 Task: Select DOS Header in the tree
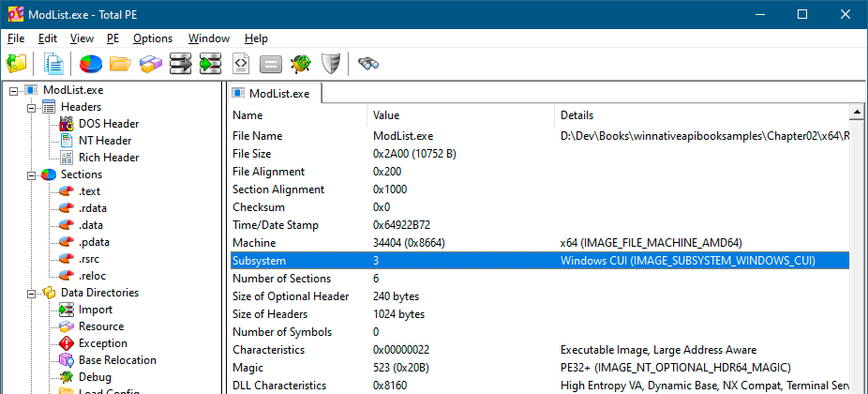(108, 124)
